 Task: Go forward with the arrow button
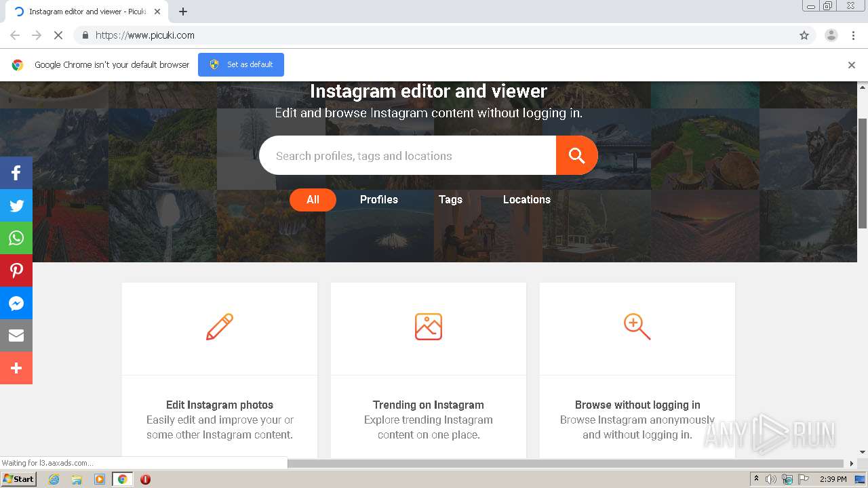37,35
